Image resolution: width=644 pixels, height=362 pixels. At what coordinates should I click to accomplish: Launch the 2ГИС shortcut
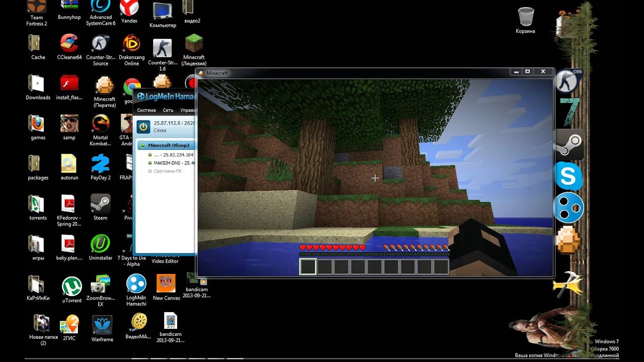(69, 328)
